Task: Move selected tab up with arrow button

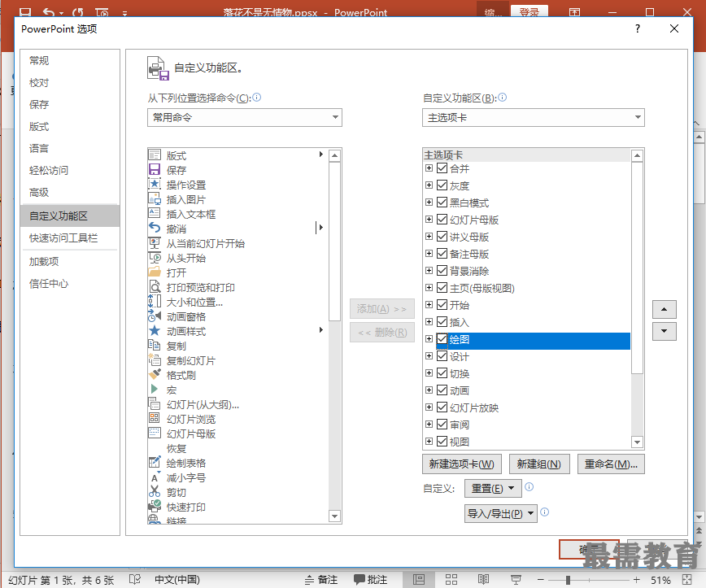Action: [x=665, y=309]
